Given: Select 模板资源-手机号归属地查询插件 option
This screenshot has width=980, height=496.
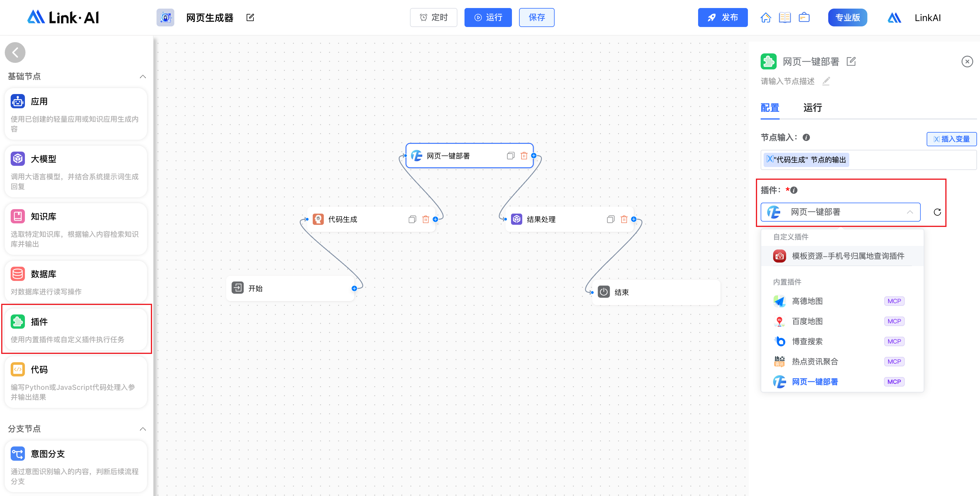Looking at the screenshot, I should (x=842, y=256).
